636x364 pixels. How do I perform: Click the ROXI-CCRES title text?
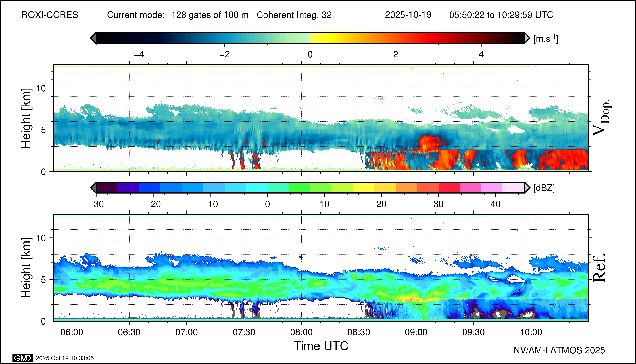[x=50, y=15]
